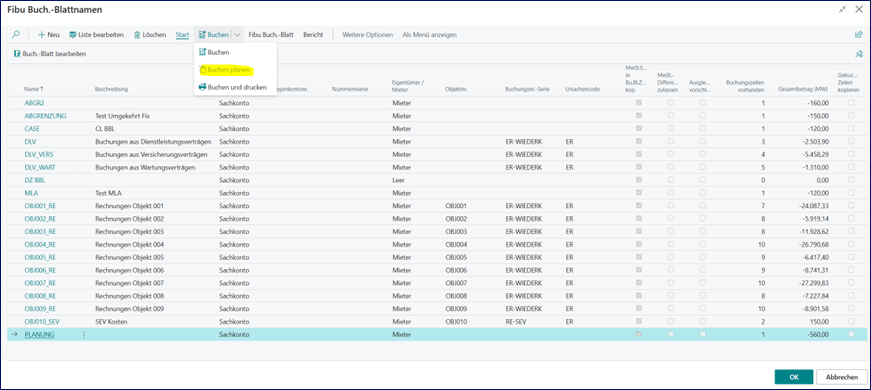Click Liste bearbeiten in the toolbar

click(x=96, y=34)
